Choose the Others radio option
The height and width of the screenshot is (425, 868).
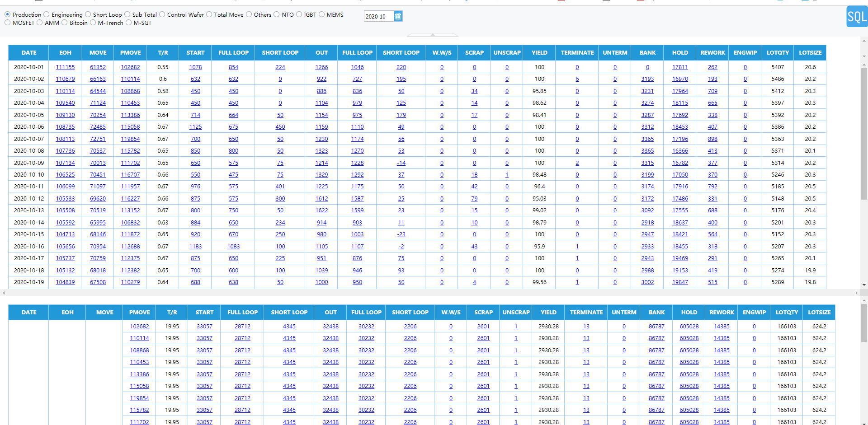pos(249,14)
